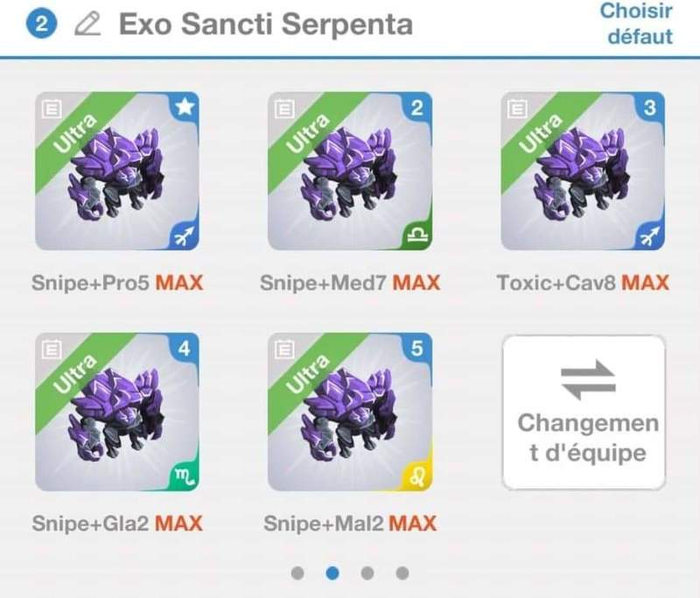Tap the star leader badge on first monster
The width and height of the screenshot is (700, 598).
[x=185, y=107]
